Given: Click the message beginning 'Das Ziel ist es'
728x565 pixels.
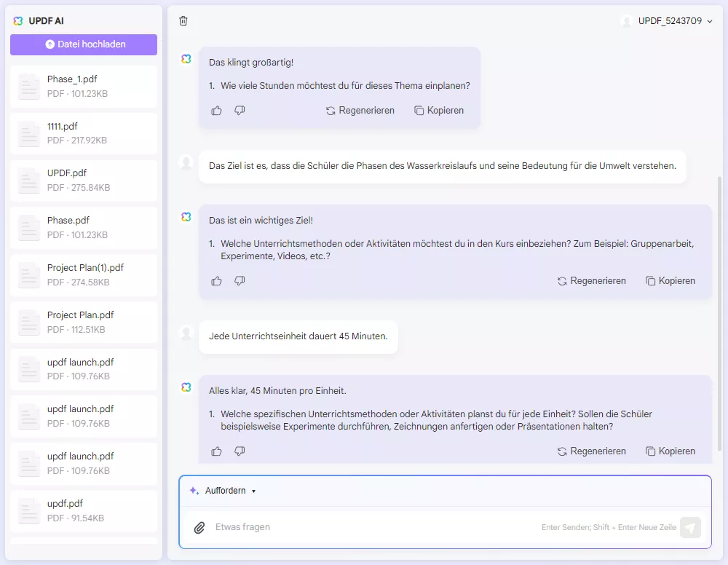Looking at the screenshot, I should click(443, 166).
